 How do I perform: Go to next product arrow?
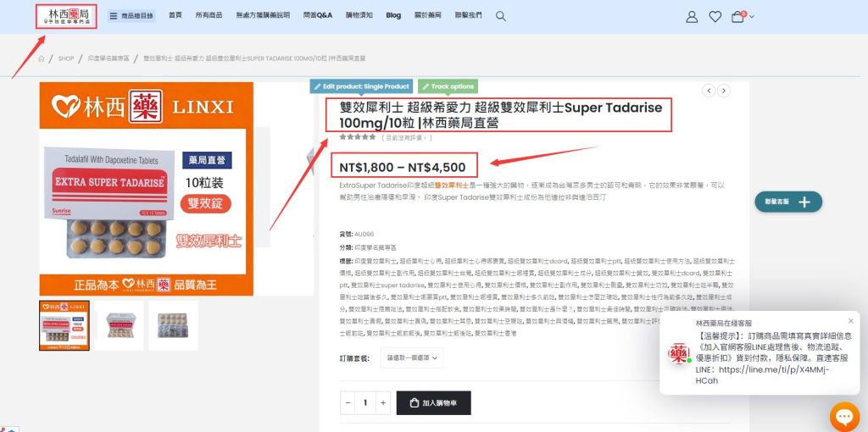point(724,91)
